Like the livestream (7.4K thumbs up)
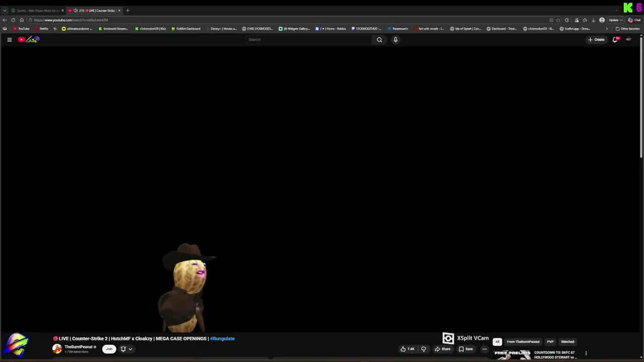This screenshot has height=362, width=644. (408, 349)
